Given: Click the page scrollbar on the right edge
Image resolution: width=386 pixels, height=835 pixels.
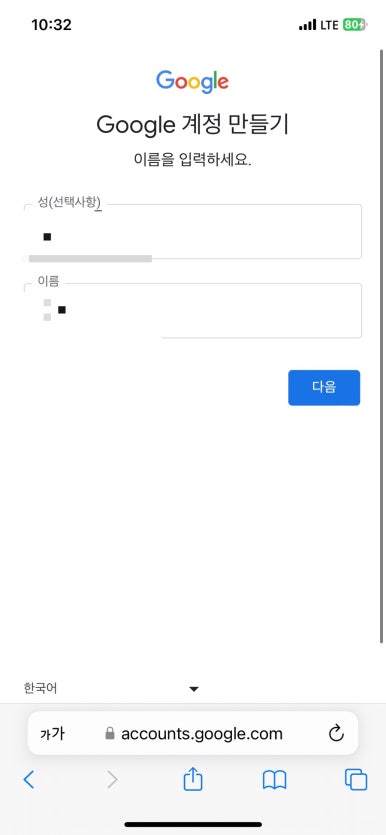Looking at the screenshot, I should click(381, 346).
